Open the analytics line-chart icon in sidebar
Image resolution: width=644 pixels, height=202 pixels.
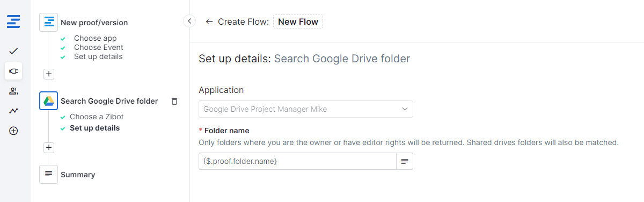pyautogui.click(x=13, y=111)
